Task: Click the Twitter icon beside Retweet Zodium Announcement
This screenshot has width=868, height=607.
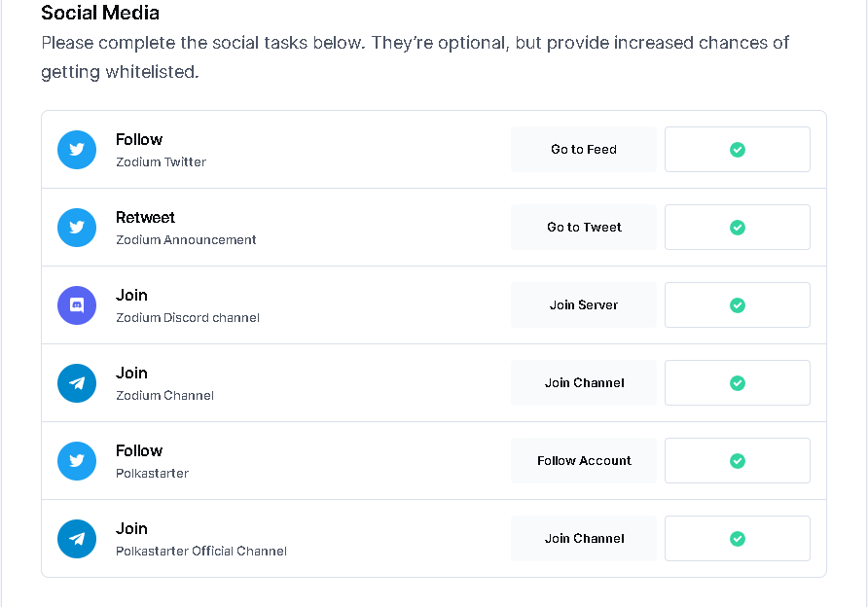Action: 77,228
